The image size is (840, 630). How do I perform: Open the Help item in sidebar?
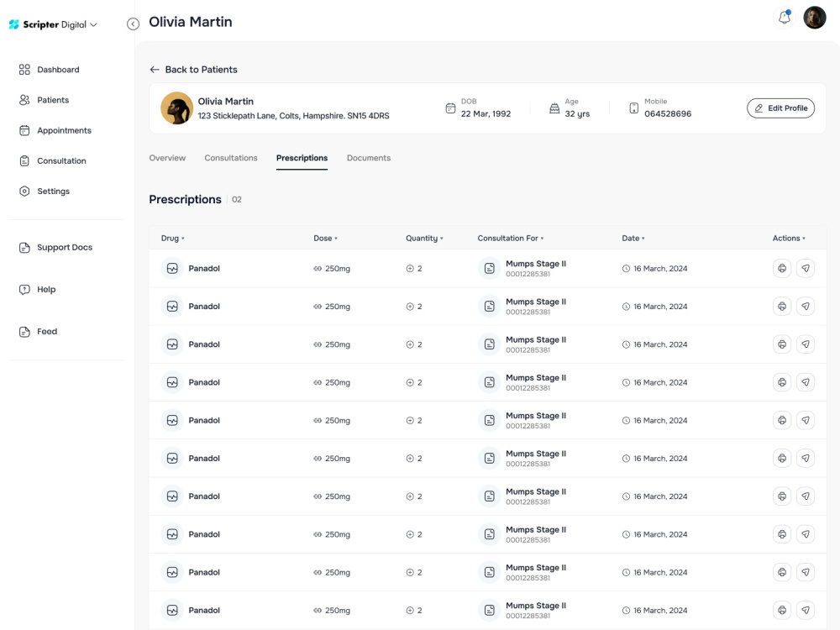point(38,289)
